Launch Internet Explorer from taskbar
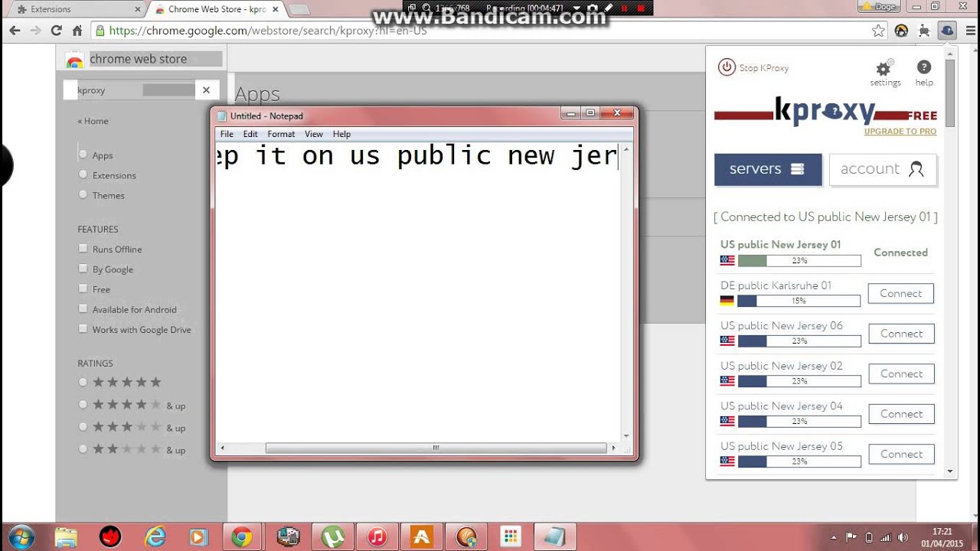 point(155,536)
